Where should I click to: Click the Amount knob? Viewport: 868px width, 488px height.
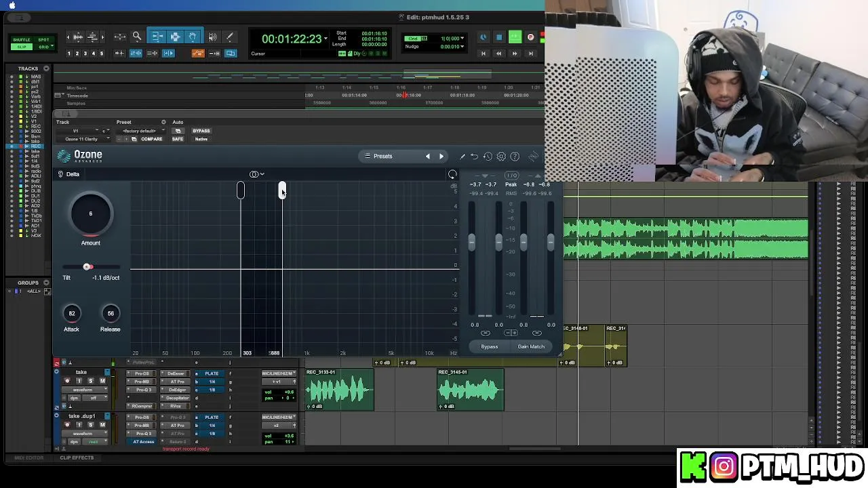(90, 213)
